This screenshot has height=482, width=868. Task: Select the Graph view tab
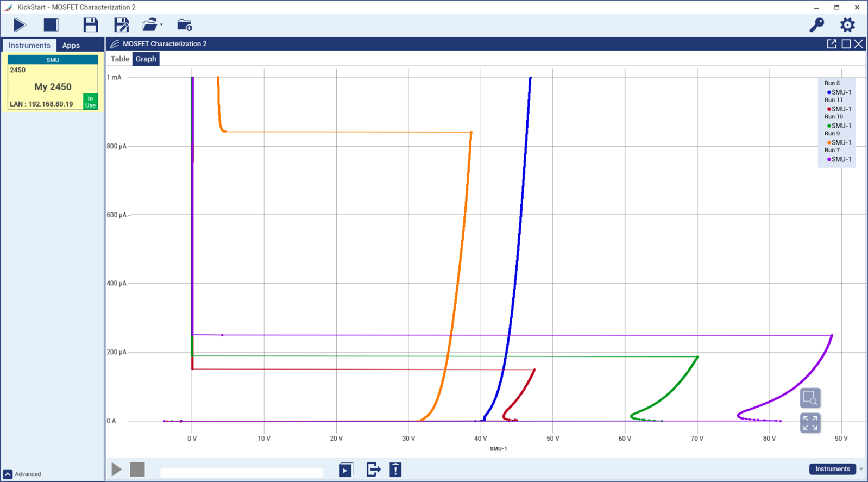[x=146, y=59]
